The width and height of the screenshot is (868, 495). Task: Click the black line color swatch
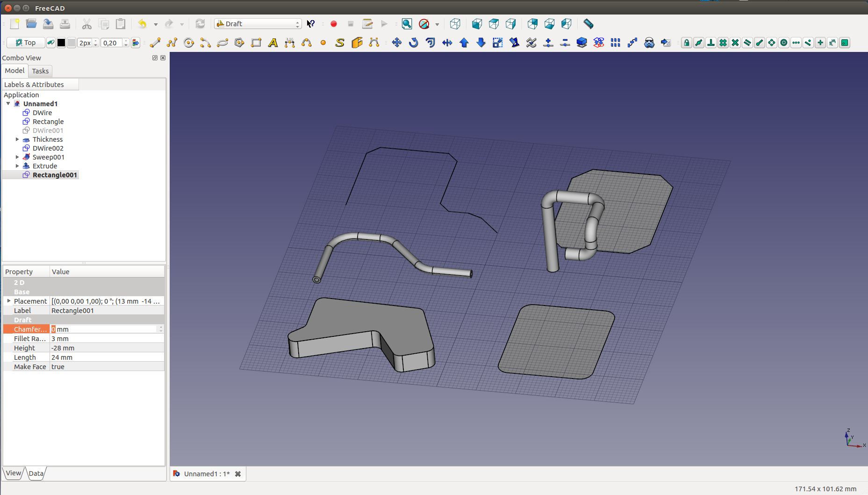tap(61, 43)
